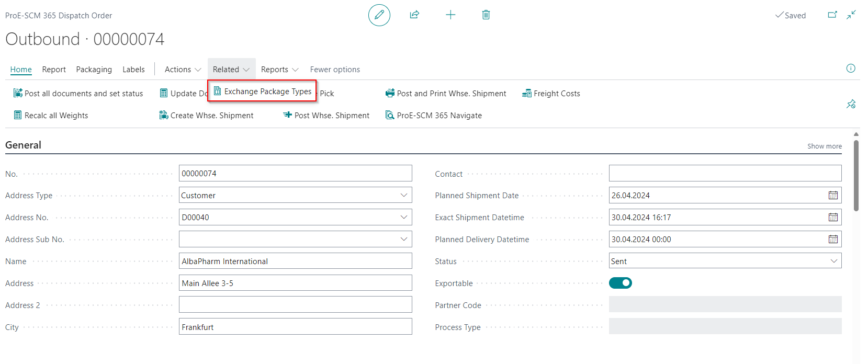Expand the Address Type dropdown
868x364 pixels.
pyautogui.click(x=404, y=195)
